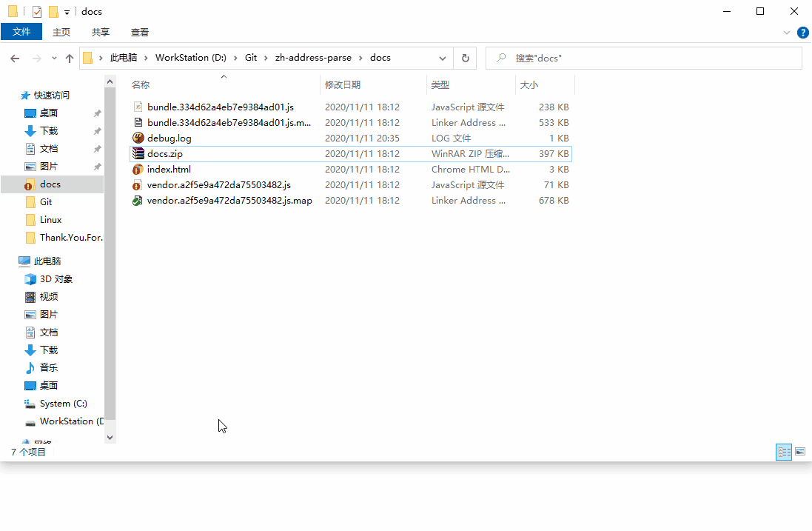
Task: Open the help question mark icon
Action: click(802, 33)
